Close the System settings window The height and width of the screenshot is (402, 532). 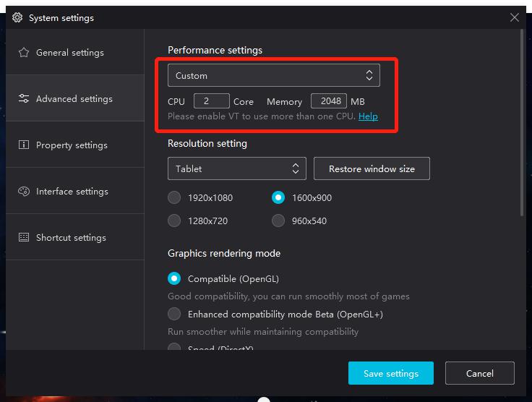[515, 17]
